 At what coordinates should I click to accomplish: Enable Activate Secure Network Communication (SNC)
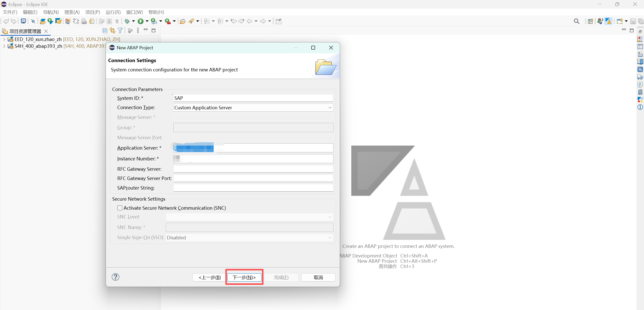coord(120,208)
